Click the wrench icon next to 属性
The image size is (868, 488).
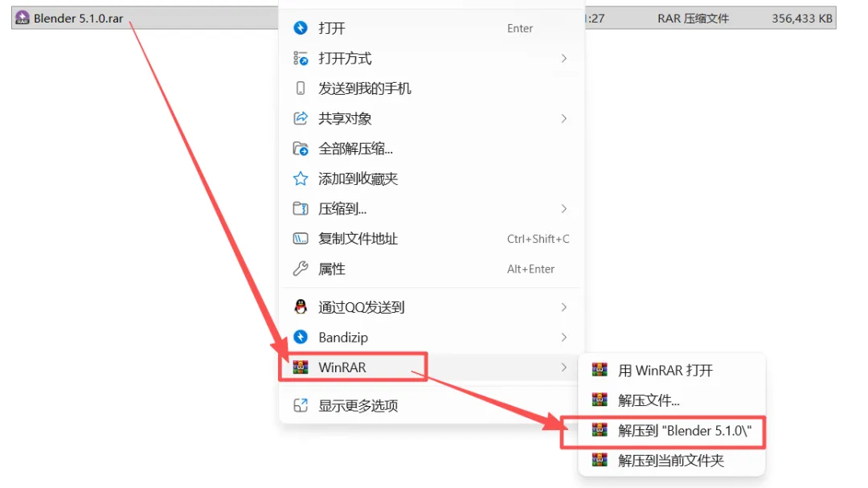(x=301, y=269)
